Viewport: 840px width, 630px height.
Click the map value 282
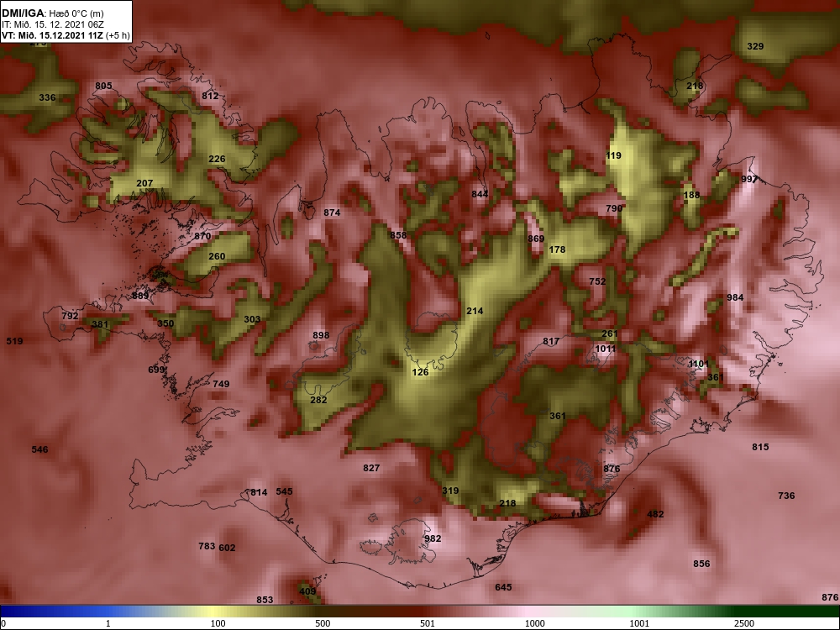(318, 400)
